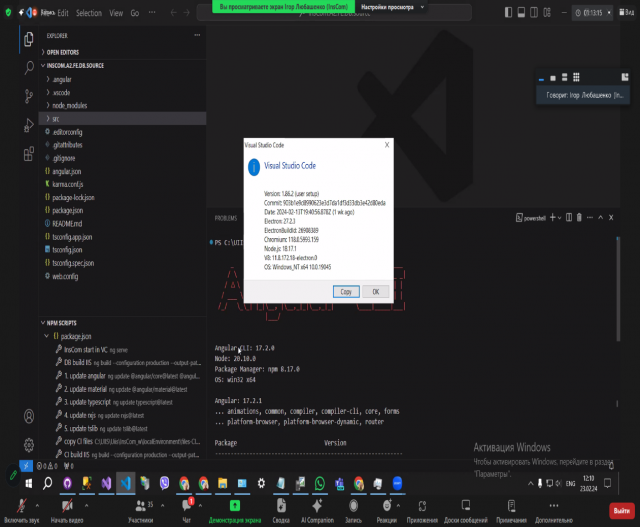Expand the .angular folder

point(61,79)
